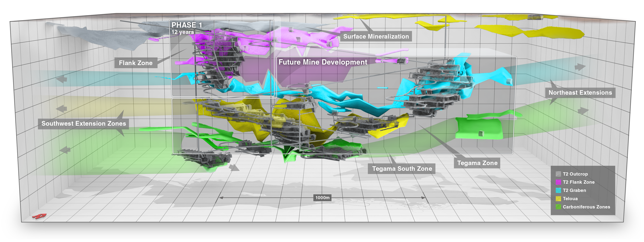Select the magenta T2 Flank Zone swatch

[x=558, y=182]
